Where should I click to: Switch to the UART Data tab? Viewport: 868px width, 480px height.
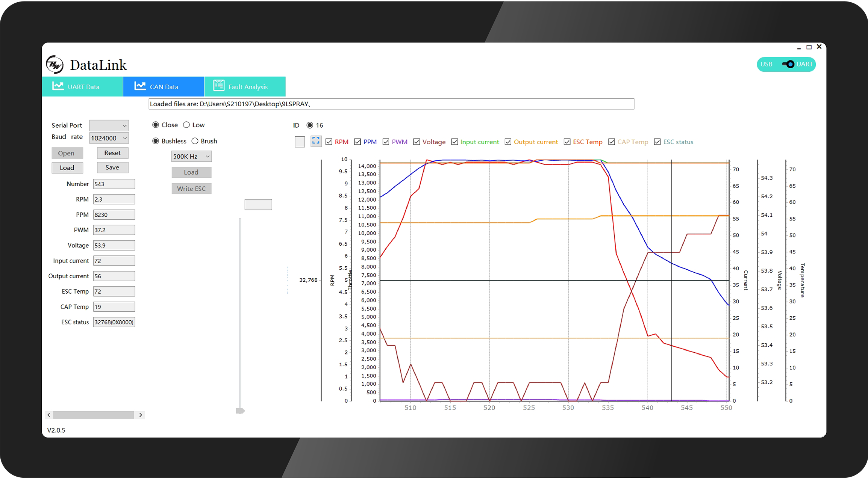(82, 87)
